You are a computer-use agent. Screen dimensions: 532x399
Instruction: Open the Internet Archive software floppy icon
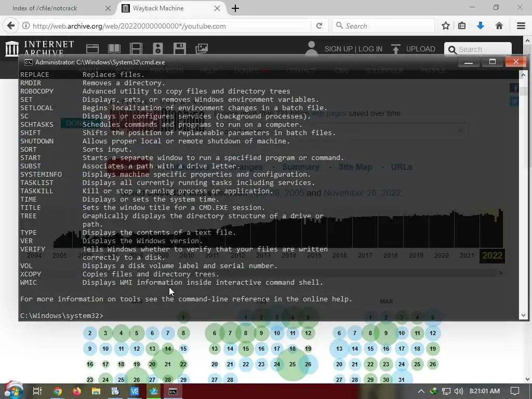[x=179, y=49]
